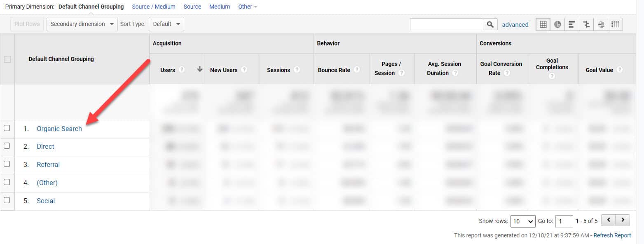Check the Direct row checkbox
Screen dimensions: 644x244
(7, 146)
